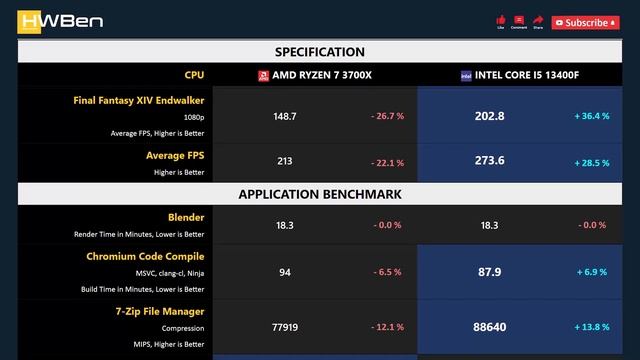Click the bell icon in Subscribe button
The width and height of the screenshot is (640, 360).
point(612,23)
